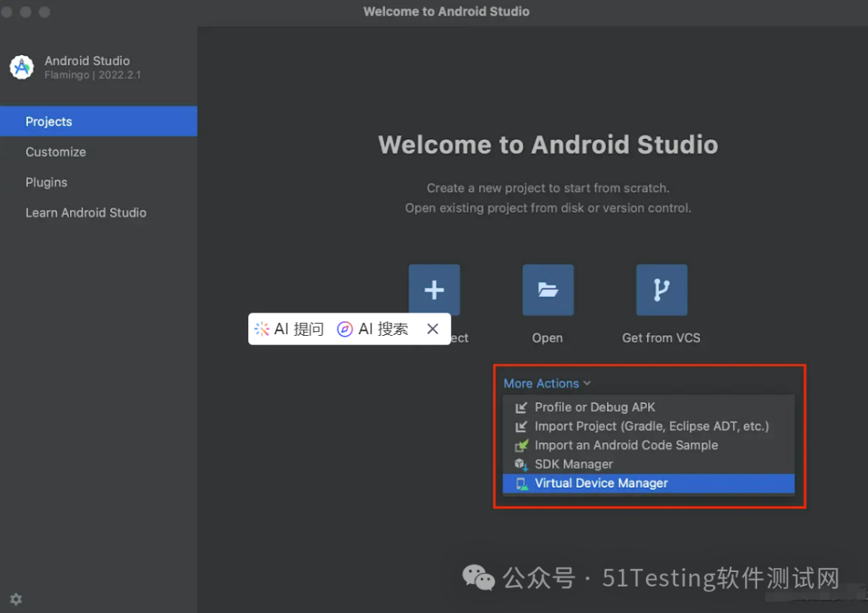Screen dimensions: 868x613
Task: Click the More Actions chevron arrow
Action: click(x=587, y=383)
